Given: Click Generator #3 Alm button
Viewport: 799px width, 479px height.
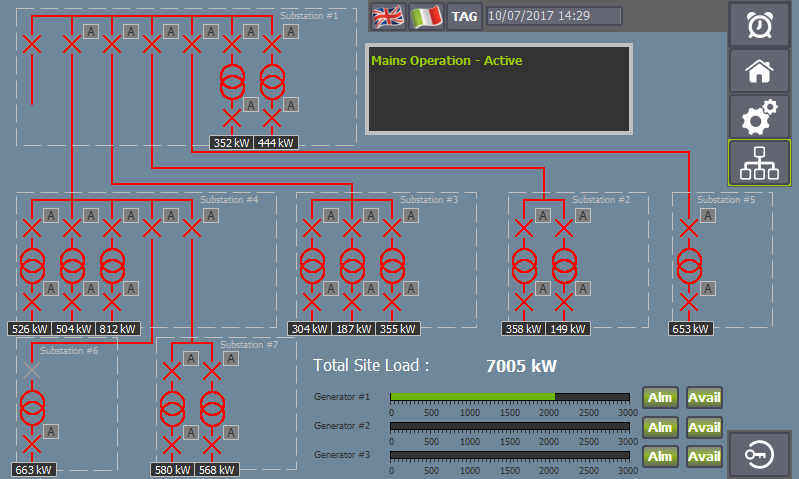Looking at the screenshot, I should [660, 456].
